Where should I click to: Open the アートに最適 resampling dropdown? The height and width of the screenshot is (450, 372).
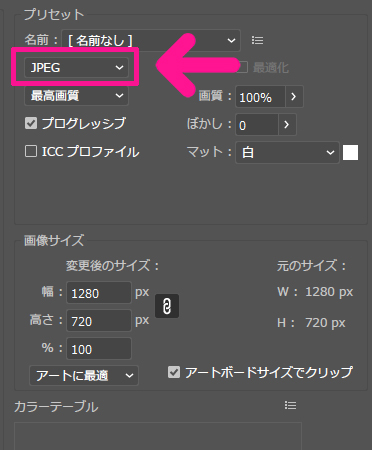[x=84, y=376]
